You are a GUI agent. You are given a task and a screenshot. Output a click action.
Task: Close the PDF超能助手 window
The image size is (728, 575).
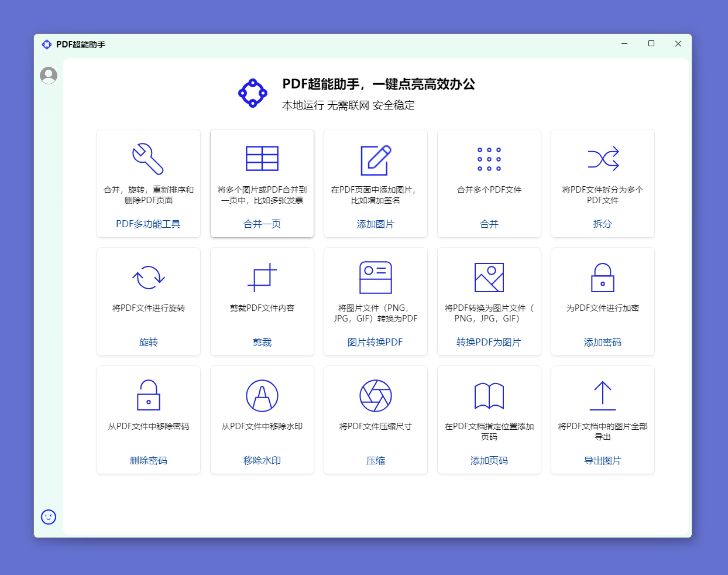678,44
